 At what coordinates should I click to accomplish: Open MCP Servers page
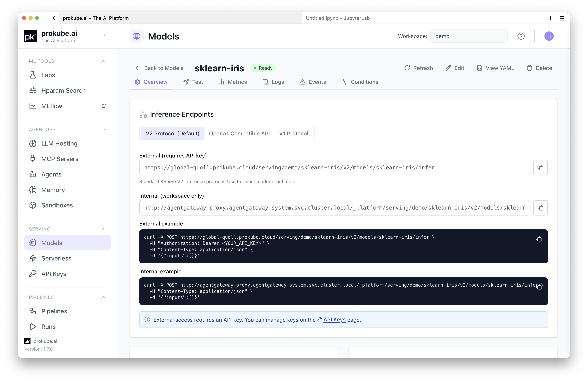point(67,159)
